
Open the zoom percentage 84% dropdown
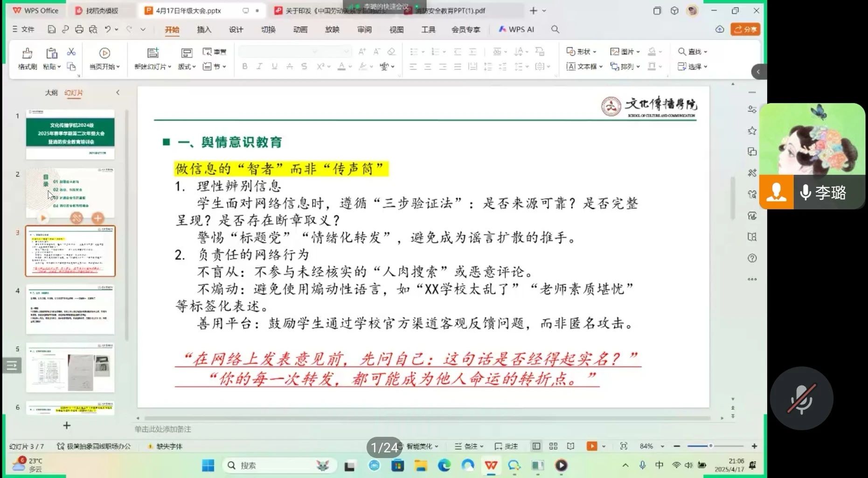coord(651,446)
